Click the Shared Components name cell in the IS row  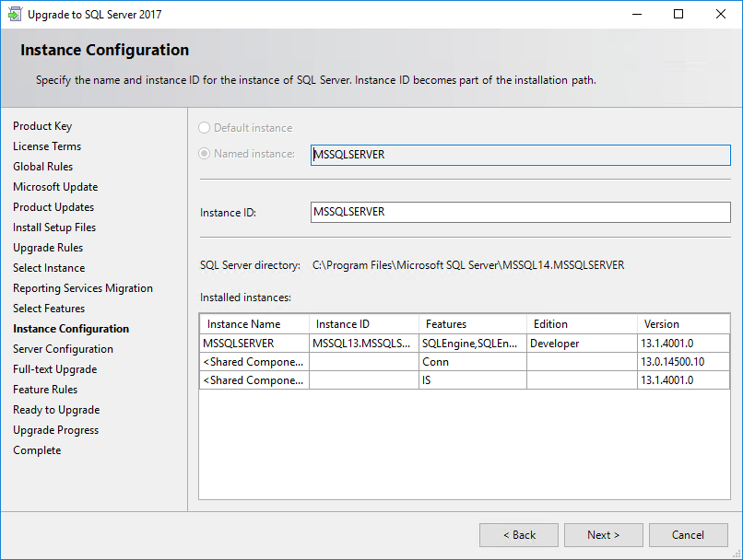point(254,380)
